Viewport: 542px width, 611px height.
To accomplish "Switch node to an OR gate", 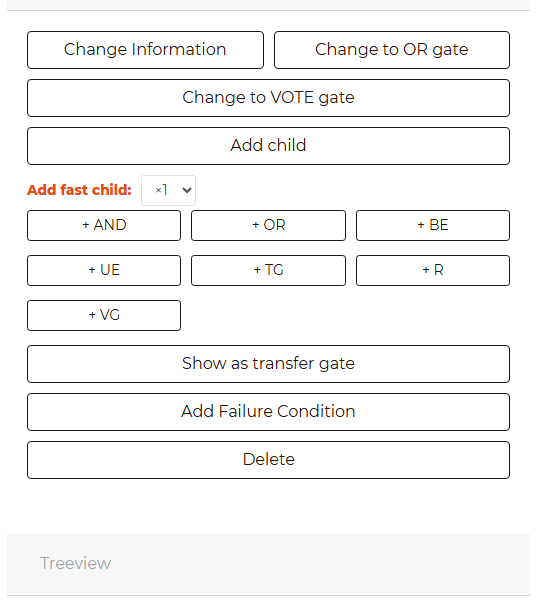I will pyautogui.click(x=392, y=50).
